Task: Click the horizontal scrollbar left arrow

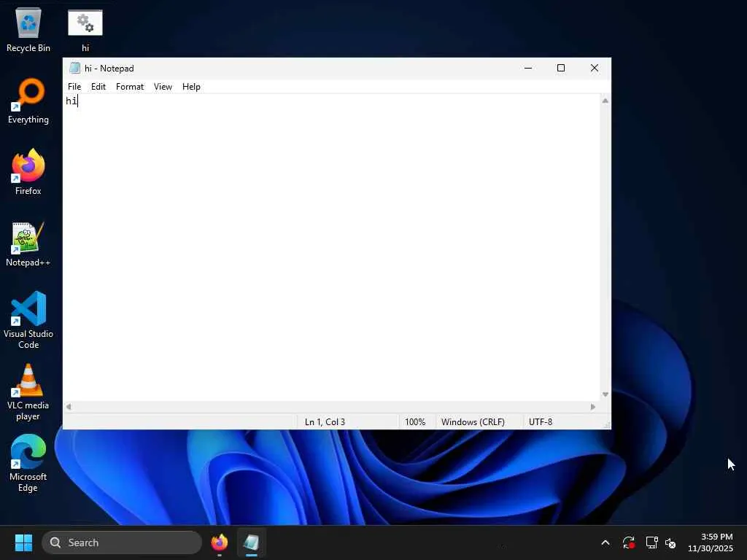Action: (x=69, y=407)
